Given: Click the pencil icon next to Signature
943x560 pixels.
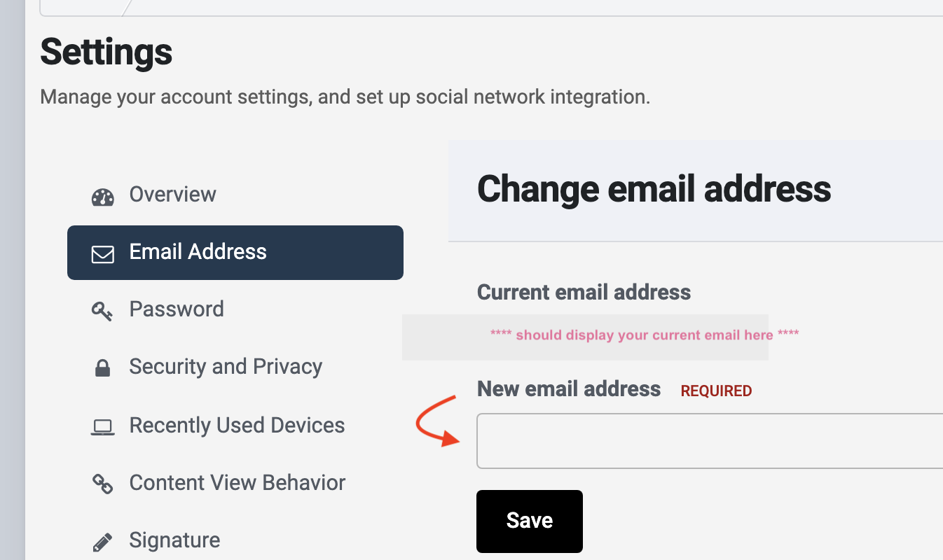Looking at the screenshot, I should [x=102, y=540].
